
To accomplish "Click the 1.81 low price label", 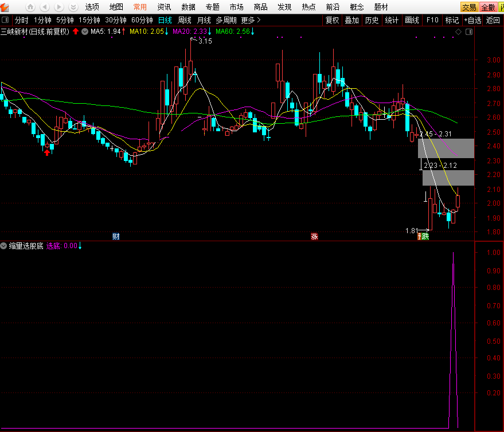I will 412,231.
